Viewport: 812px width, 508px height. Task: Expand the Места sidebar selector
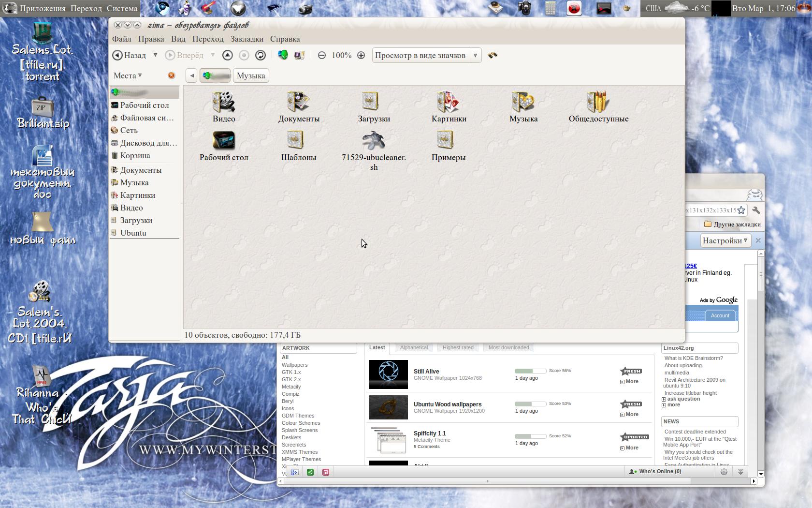[x=128, y=75]
